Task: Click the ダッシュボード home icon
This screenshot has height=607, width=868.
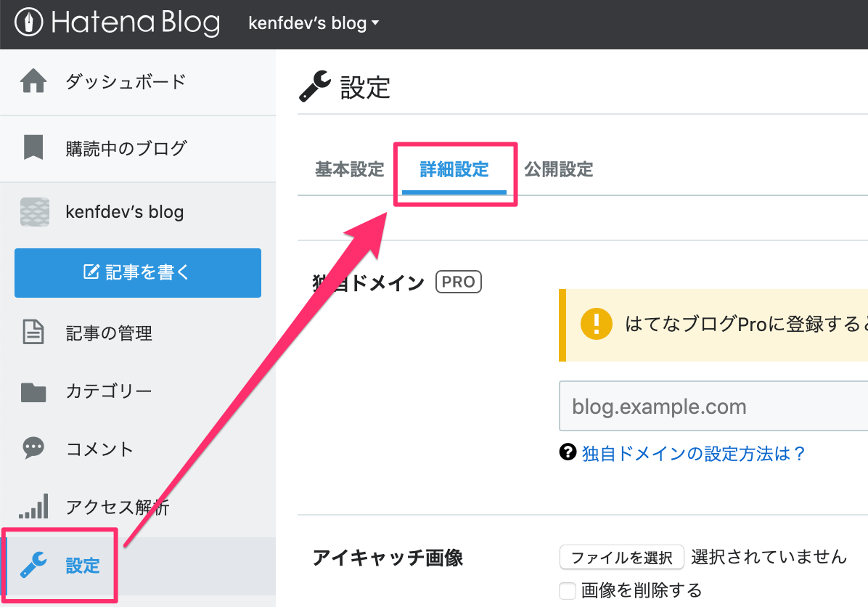Action: [33, 81]
